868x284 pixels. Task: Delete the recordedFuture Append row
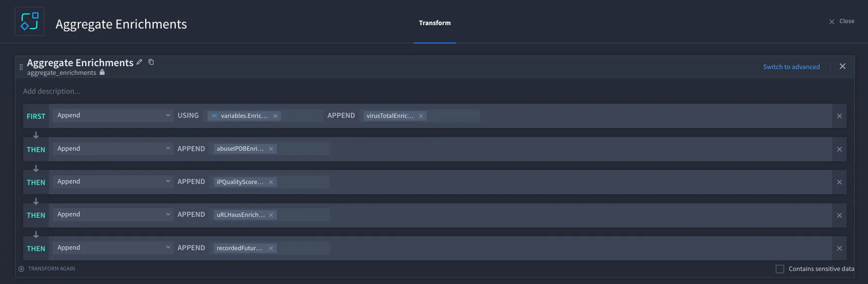839,248
